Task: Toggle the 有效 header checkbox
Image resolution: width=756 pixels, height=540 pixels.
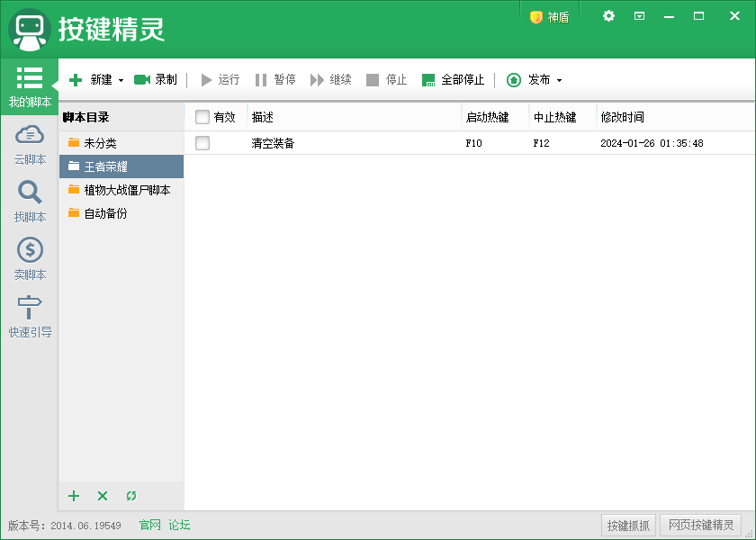Action: (202, 116)
